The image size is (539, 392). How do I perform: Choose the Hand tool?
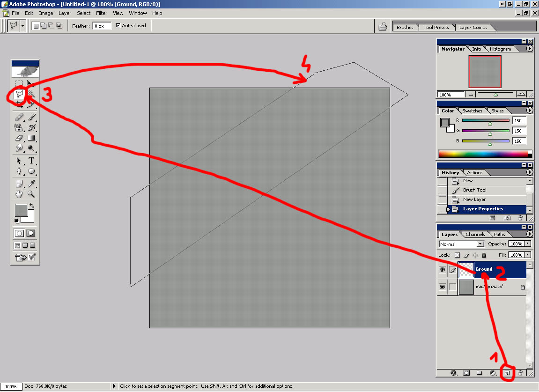click(x=19, y=193)
